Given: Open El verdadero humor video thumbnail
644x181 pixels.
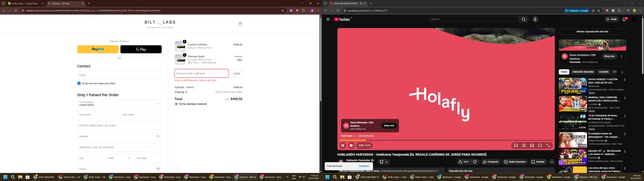Looking at the screenshot, I should pos(573,140).
